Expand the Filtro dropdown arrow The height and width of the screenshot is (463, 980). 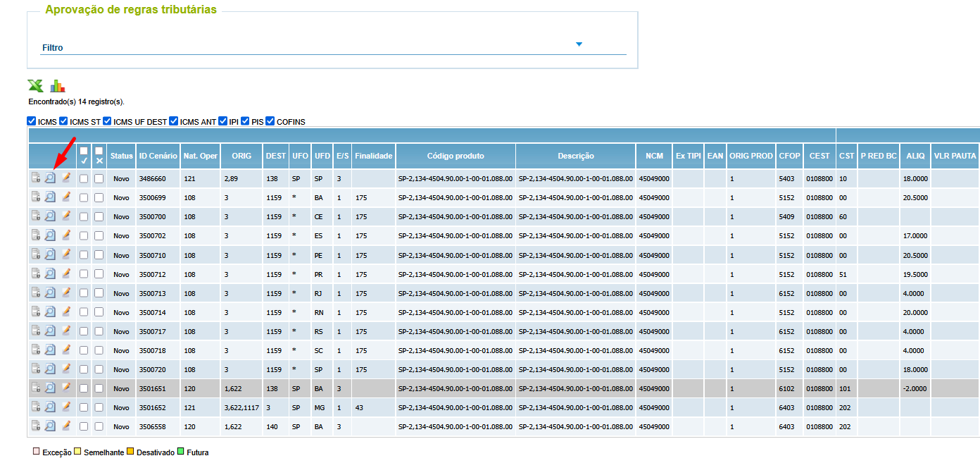point(579,44)
